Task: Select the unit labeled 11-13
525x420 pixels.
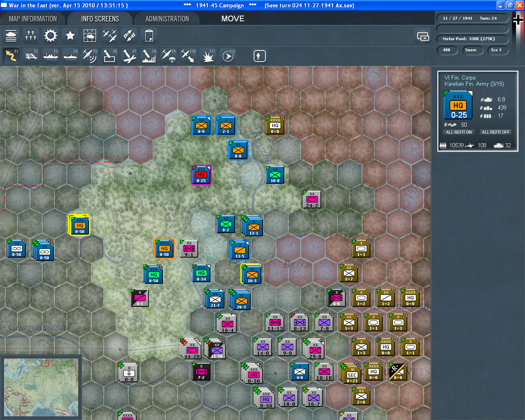Action: pyautogui.click(x=275, y=322)
